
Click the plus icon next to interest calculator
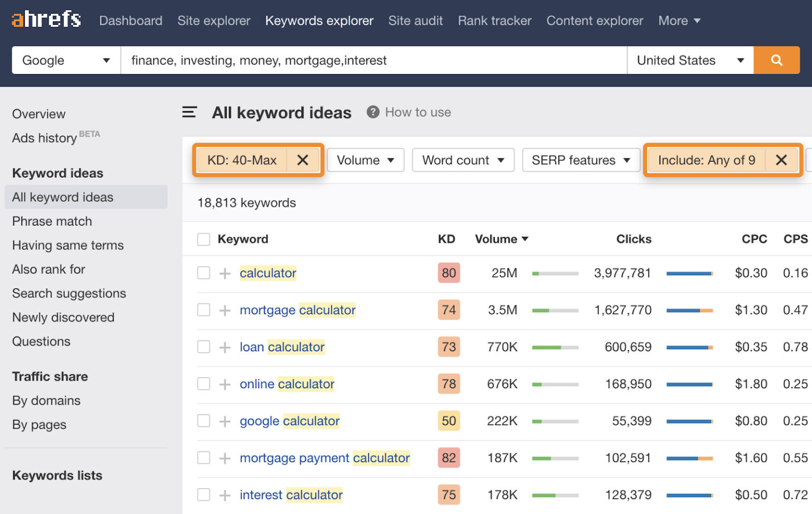pos(225,494)
